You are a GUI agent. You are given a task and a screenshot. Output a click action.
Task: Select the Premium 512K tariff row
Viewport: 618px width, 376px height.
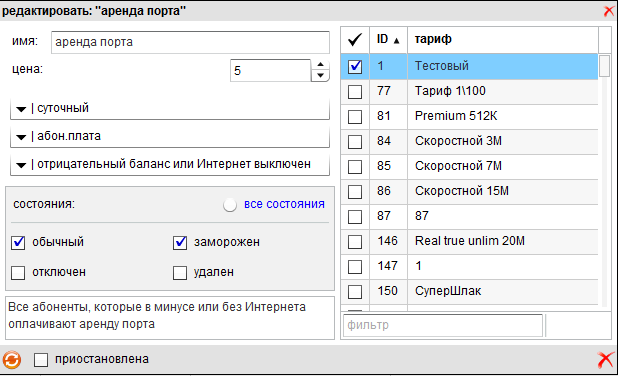coord(469,116)
